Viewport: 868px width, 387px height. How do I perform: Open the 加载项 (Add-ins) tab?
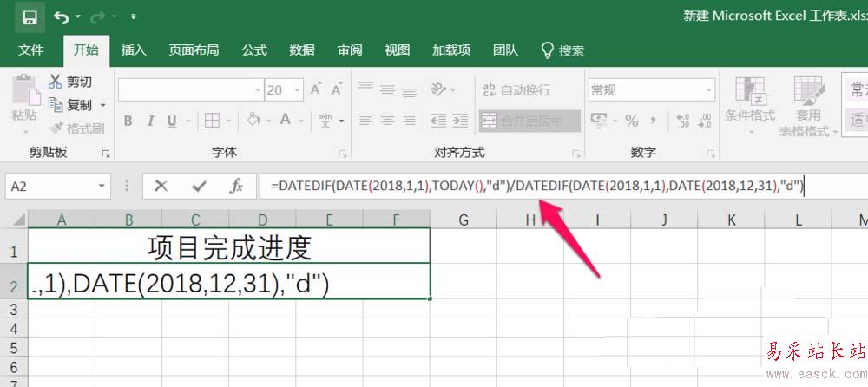tap(451, 50)
